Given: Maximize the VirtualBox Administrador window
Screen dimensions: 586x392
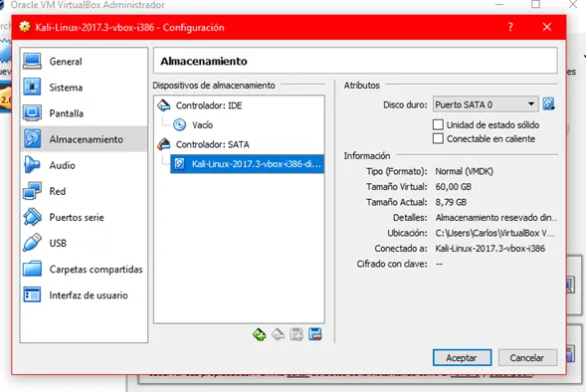Looking at the screenshot, I should pyautogui.click(x=536, y=5).
